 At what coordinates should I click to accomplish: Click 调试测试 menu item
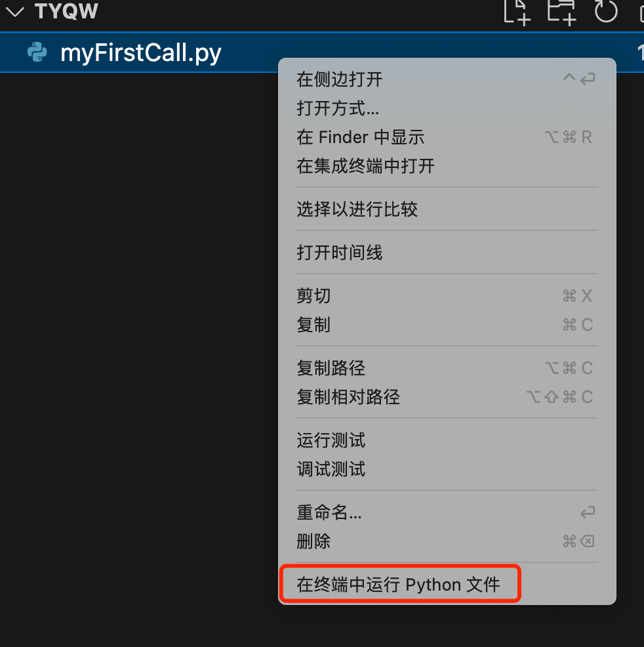tap(447, 469)
